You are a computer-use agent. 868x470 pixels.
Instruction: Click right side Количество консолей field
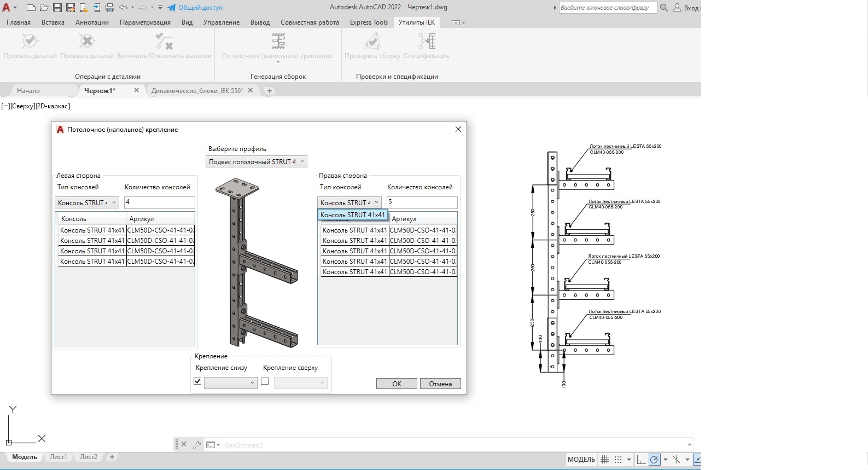[422, 202]
